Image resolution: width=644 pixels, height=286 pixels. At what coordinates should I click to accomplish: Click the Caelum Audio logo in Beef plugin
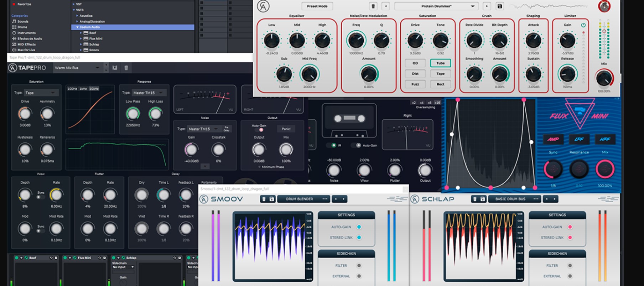tap(263, 6)
